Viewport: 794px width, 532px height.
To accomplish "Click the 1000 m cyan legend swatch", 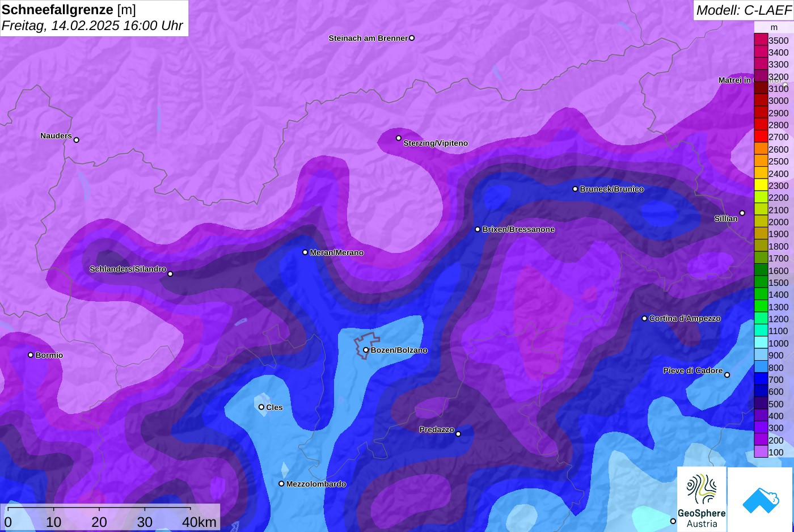I will pyautogui.click(x=761, y=343).
